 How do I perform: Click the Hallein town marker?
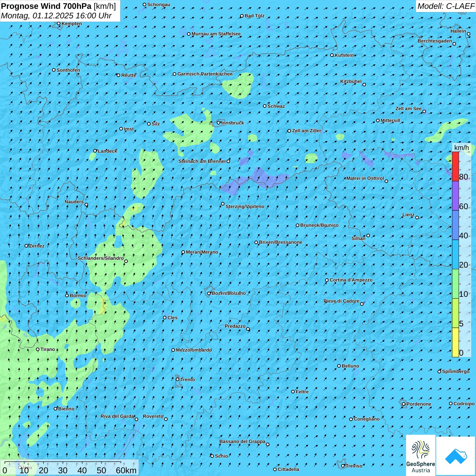click(x=469, y=34)
